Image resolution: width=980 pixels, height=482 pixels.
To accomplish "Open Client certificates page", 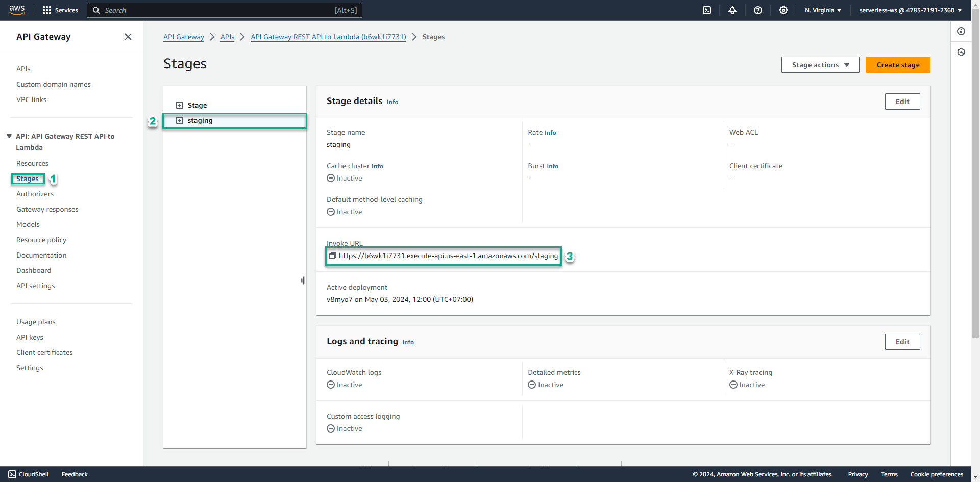I will (x=44, y=352).
